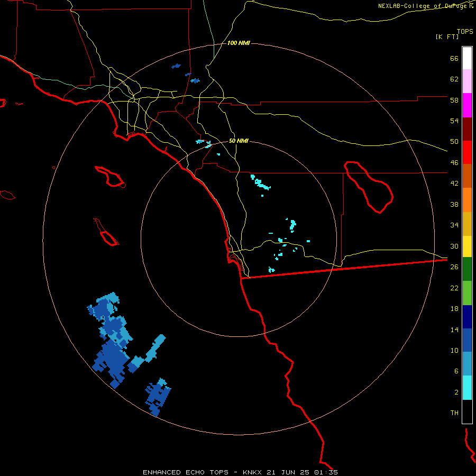Click the legend value "38"
The width and height of the screenshot is (476, 476).
pos(454,204)
